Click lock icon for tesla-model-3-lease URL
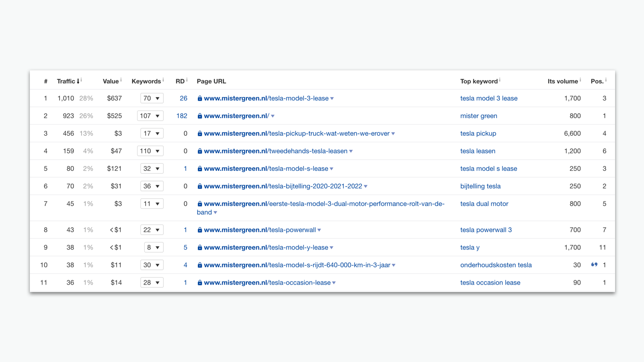 click(200, 98)
